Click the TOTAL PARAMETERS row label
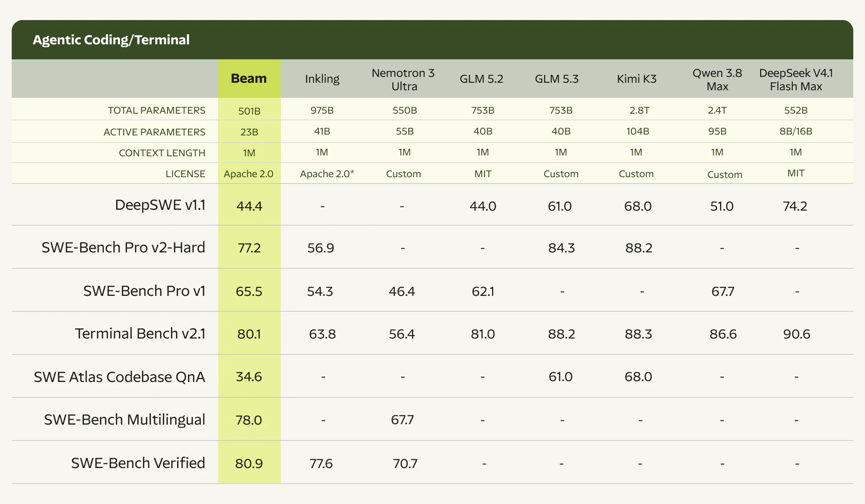 pos(157,110)
